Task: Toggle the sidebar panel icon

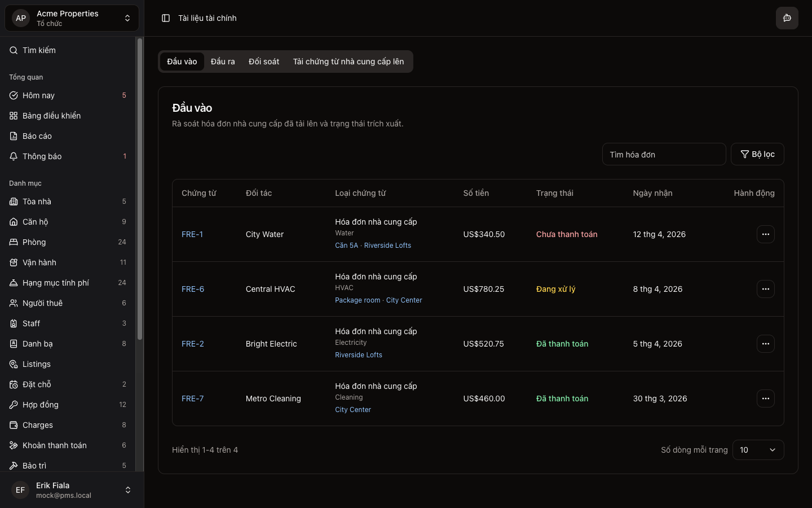Action: tap(166, 18)
